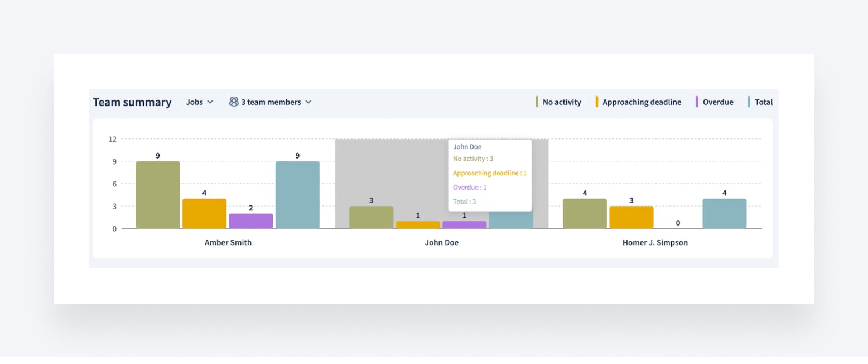Select Amber Smith's Approaching deadline bar
The image size is (868, 364).
click(x=204, y=213)
